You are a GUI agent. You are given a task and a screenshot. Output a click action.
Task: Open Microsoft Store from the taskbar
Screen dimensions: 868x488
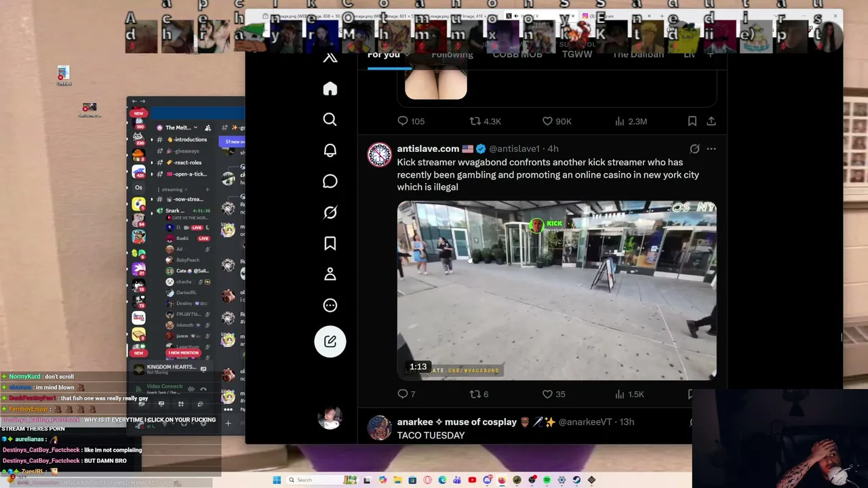coord(412,480)
